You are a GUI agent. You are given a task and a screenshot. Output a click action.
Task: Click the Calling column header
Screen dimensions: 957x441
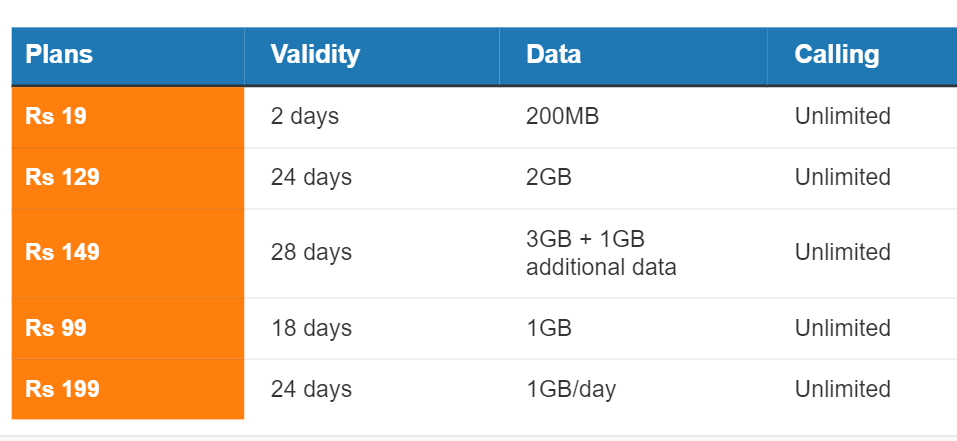click(837, 55)
